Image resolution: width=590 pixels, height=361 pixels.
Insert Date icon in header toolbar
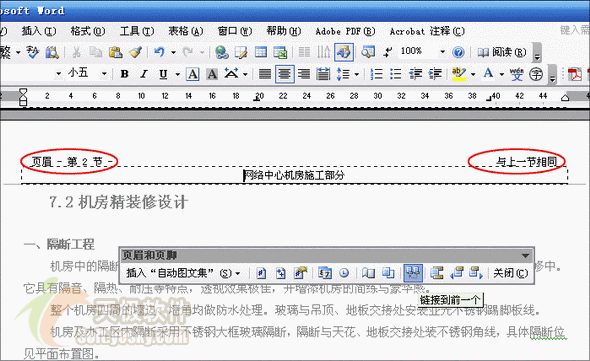[325, 273]
